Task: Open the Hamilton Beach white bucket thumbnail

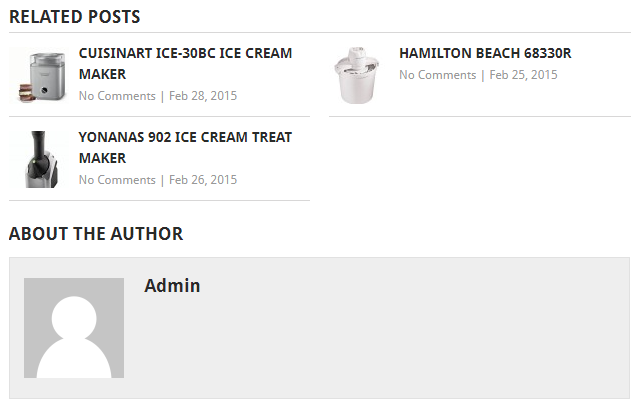Action: (x=359, y=75)
